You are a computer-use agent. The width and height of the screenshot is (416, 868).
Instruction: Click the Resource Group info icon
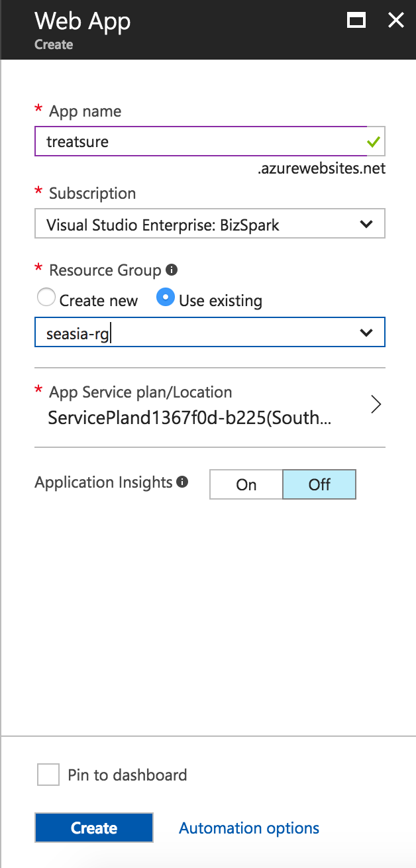pos(172,270)
